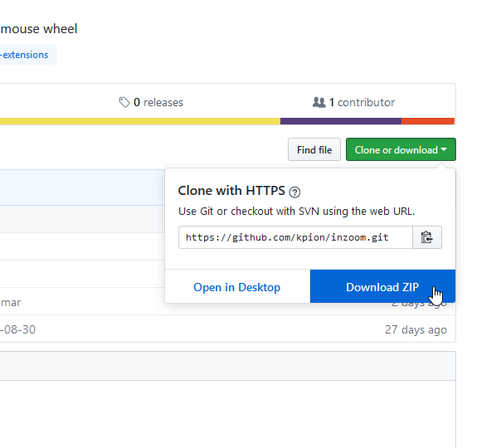Viewport: 496px width, 448px height.
Task: Click the commit message ending in mar
Action: [11, 302]
